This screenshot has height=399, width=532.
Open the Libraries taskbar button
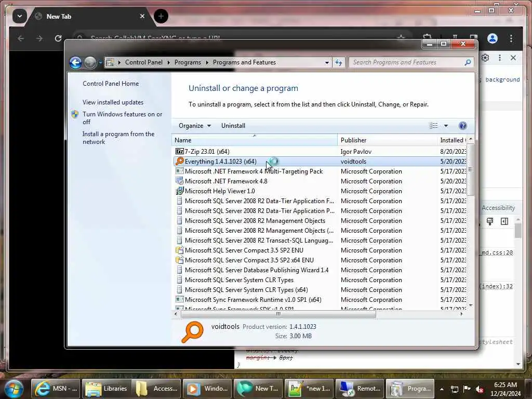point(107,389)
